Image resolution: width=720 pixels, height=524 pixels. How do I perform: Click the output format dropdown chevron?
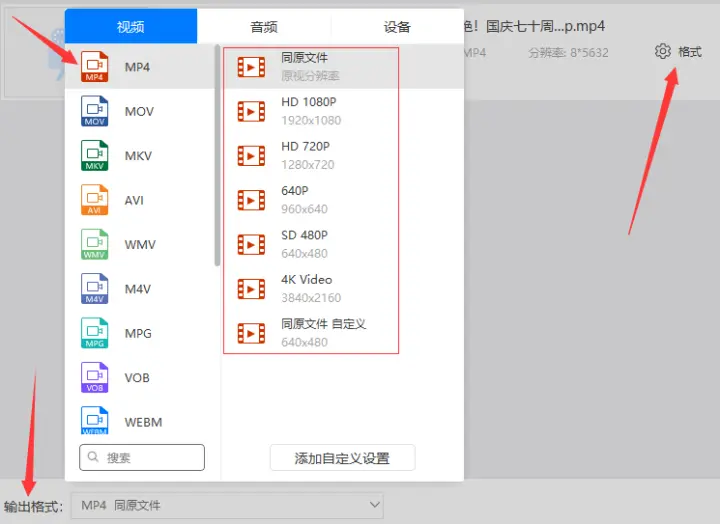coord(375,505)
